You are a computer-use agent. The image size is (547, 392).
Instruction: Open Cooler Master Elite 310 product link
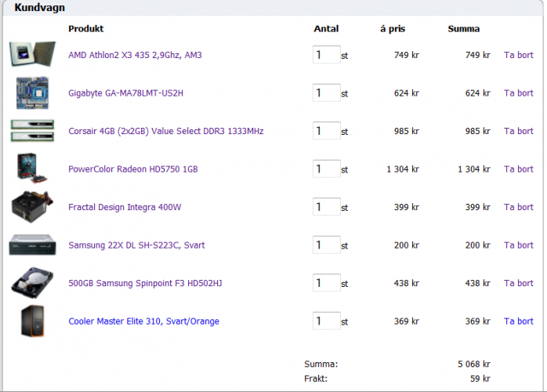[x=143, y=321]
